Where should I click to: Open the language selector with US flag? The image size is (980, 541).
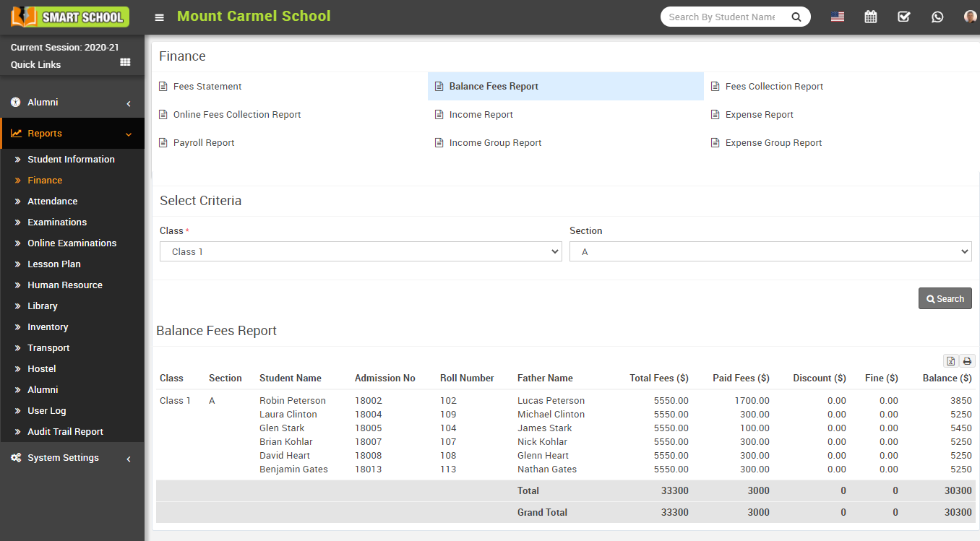coord(837,16)
